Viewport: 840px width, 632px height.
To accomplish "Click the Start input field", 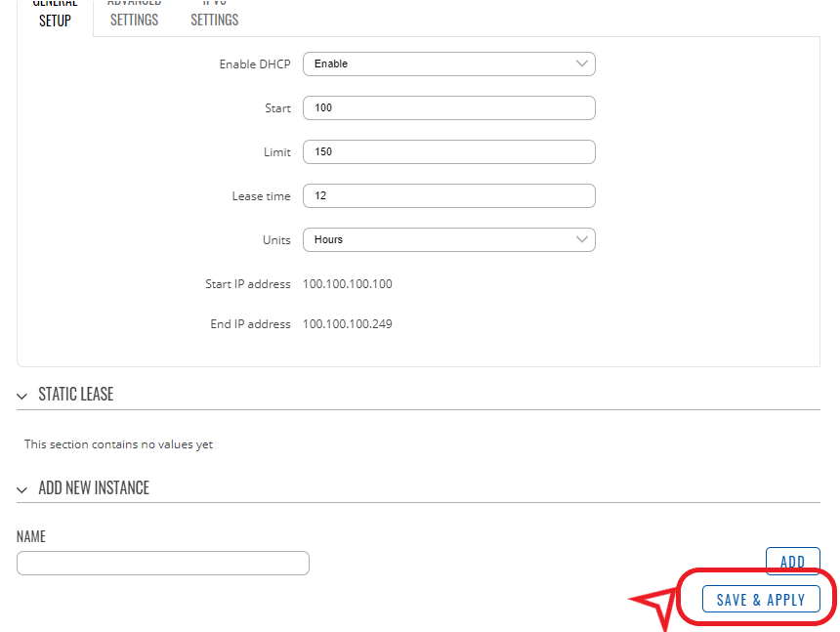I will tap(448, 107).
